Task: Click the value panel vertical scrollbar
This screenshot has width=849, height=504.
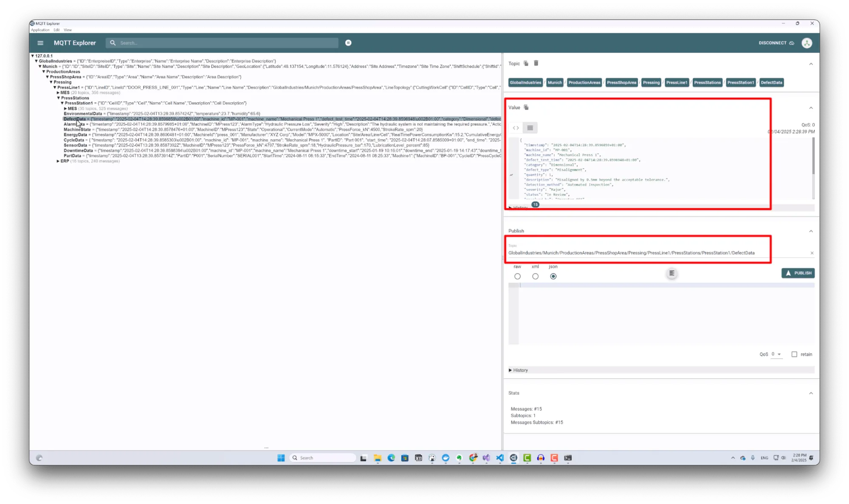Action: (x=813, y=155)
